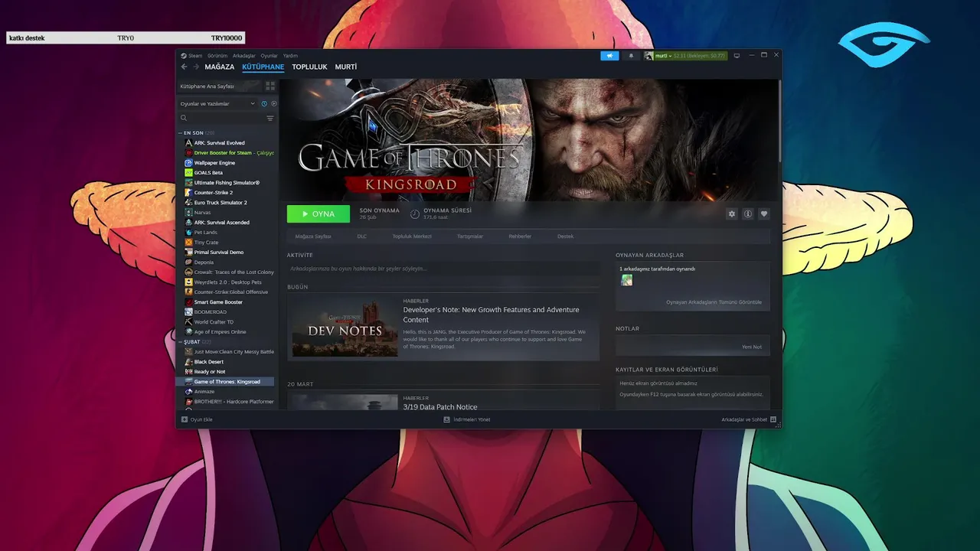Open game settings gear icon

coord(732,214)
